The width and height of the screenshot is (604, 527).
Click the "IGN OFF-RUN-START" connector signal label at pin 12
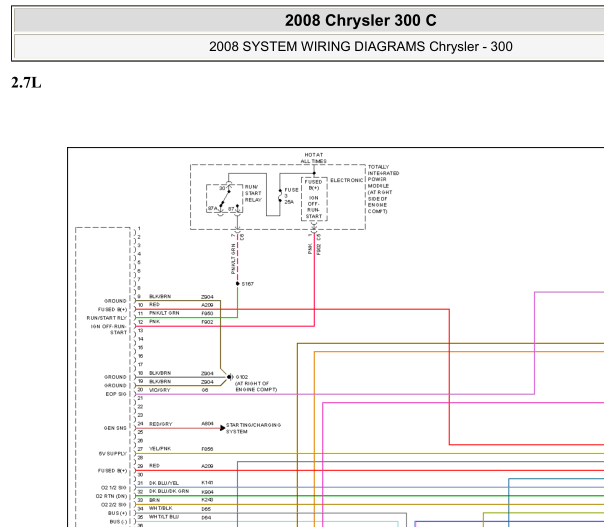pos(109,329)
